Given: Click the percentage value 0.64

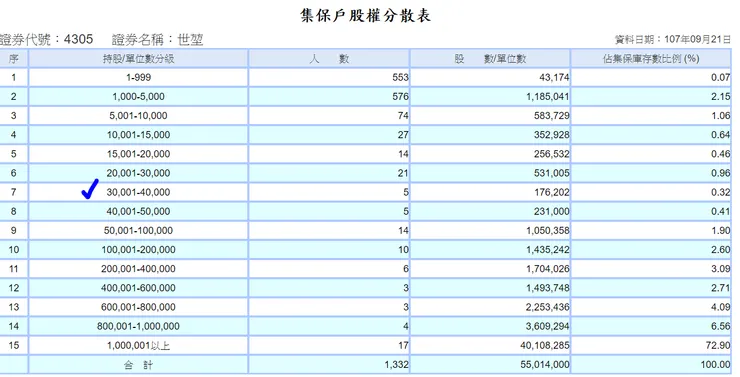Looking at the screenshot, I should [x=721, y=135].
